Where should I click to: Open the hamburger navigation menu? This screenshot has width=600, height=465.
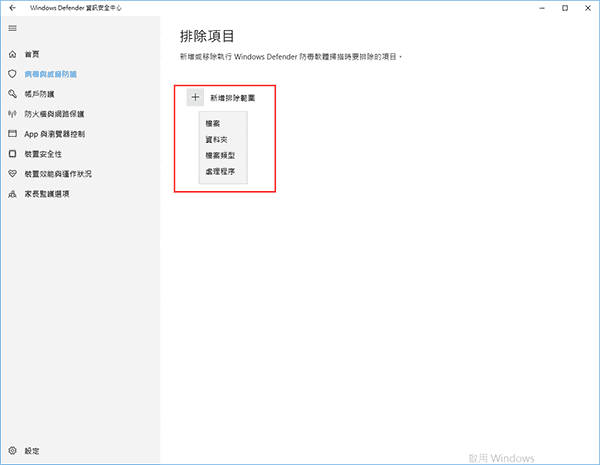click(x=12, y=28)
